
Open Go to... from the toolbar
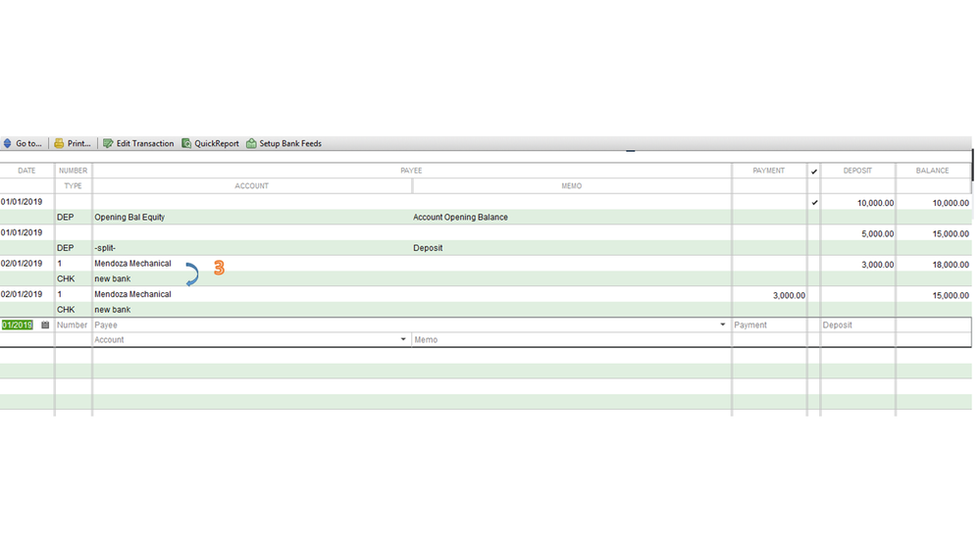click(x=28, y=144)
